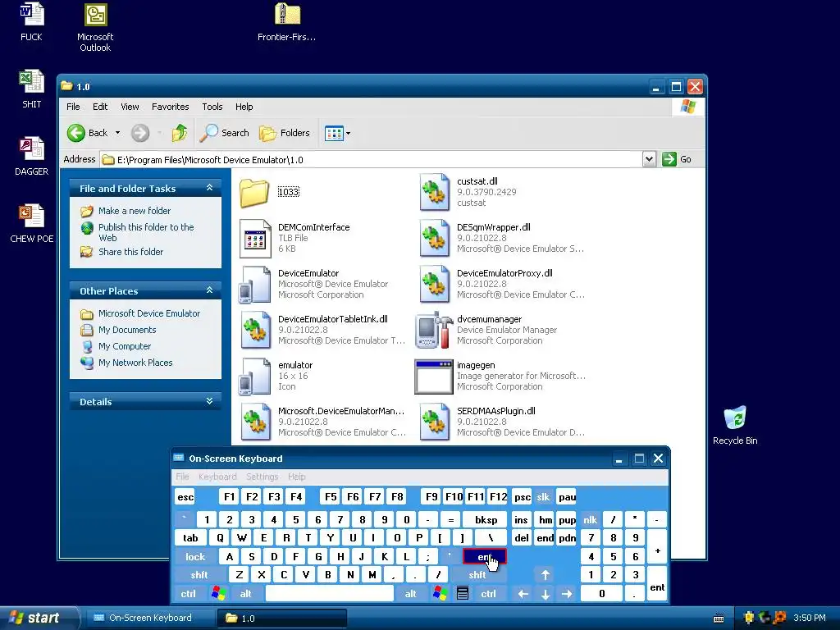Click Make a new folder link
The image size is (840, 630).
[135, 211]
